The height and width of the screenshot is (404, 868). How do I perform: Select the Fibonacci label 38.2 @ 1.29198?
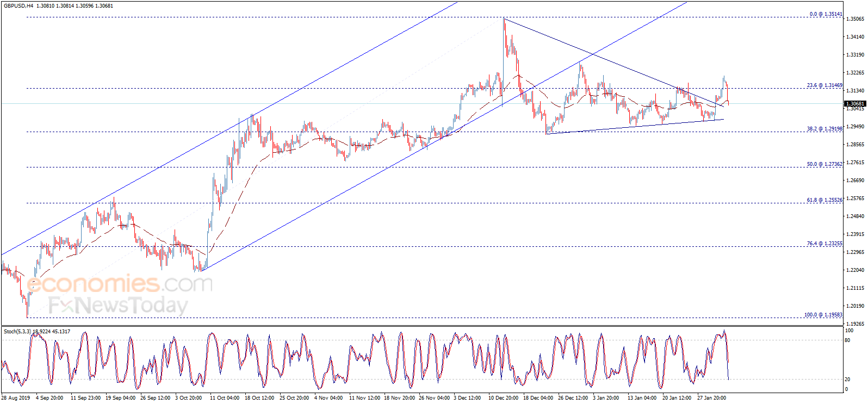coord(824,129)
